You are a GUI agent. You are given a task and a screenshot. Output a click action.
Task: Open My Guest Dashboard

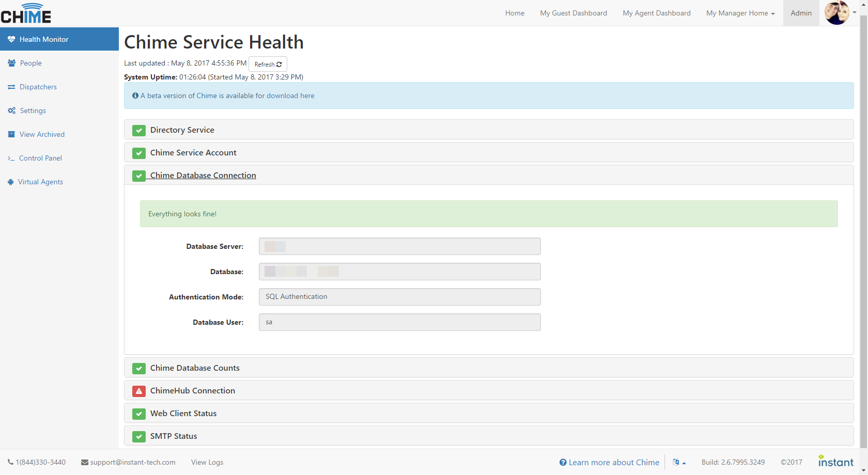tap(574, 13)
